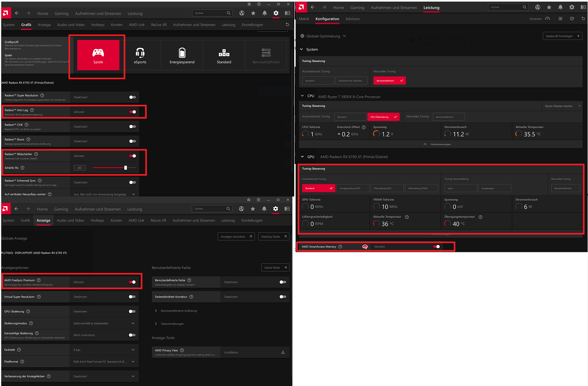The height and width of the screenshot is (386, 588).
Task: Enable Virtual Super Resolution switch
Action: (132, 297)
